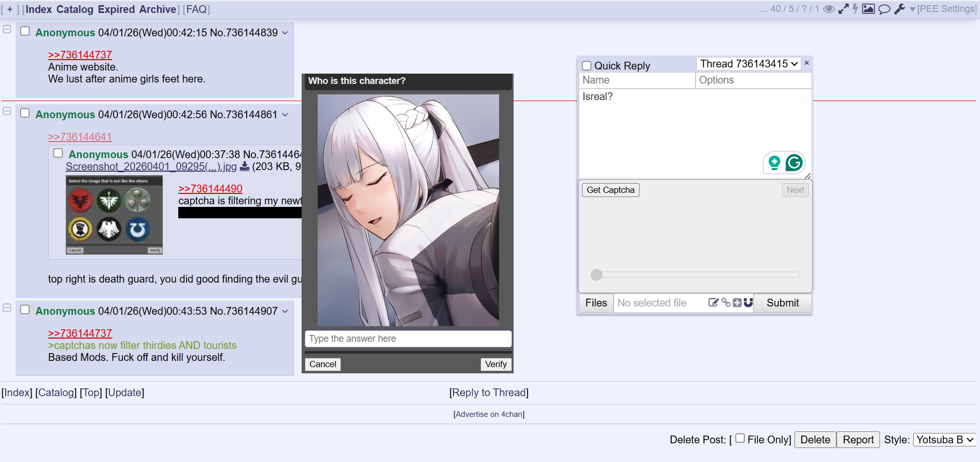This screenshot has width=980, height=462.
Task: Click the captcha answer input field
Action: click(408, 339)
